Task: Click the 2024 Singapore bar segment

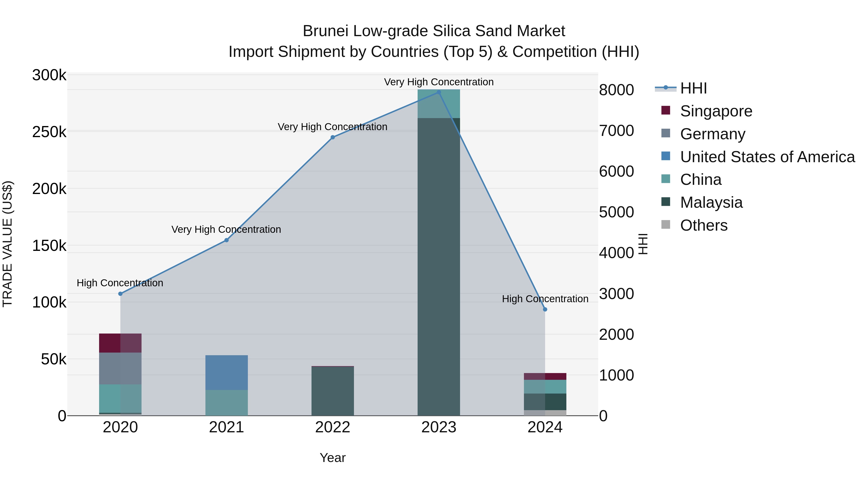Action: click(x=545, y=376)
